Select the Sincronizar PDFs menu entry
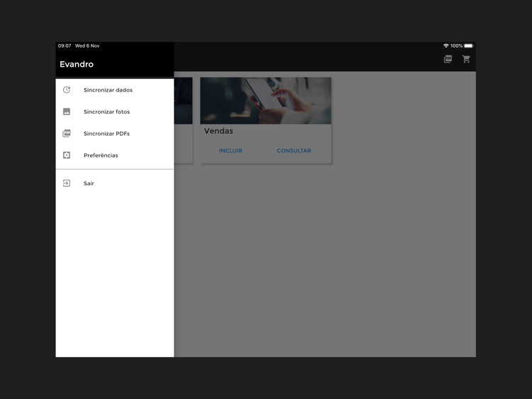This screenshot has width=532, height=399. point(106,133)
